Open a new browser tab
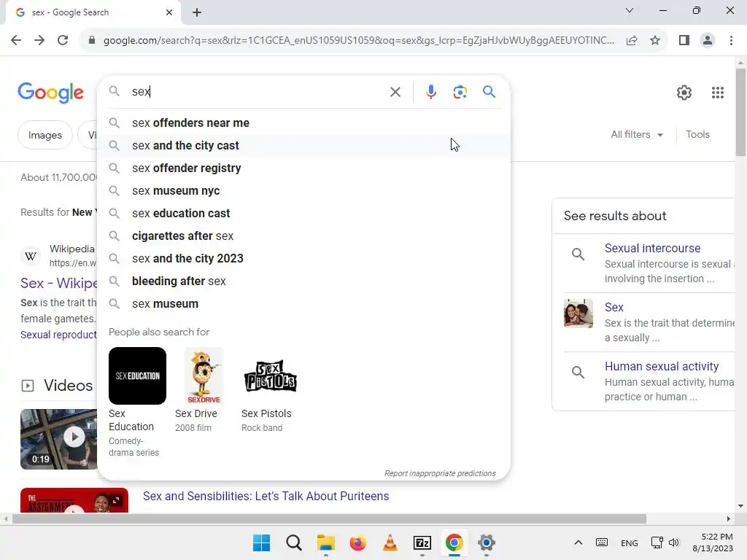This screenshot has width=747, height=560. 197,12
